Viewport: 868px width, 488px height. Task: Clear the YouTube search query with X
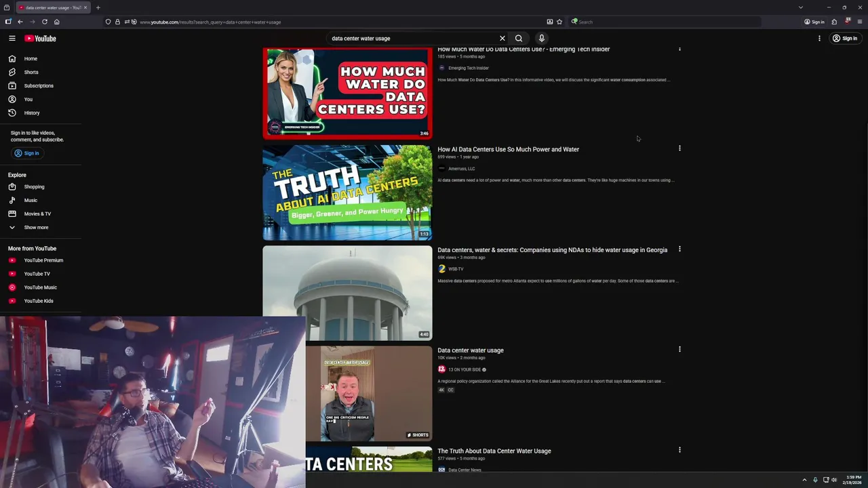click(502, 39)
